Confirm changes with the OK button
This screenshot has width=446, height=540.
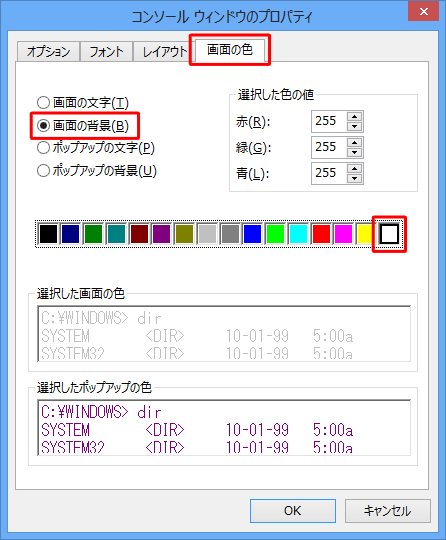(x=293, y=511)
